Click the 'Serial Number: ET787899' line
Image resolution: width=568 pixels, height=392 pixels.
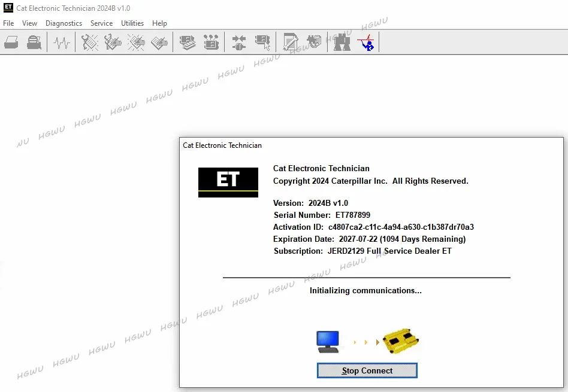point(322,215)
